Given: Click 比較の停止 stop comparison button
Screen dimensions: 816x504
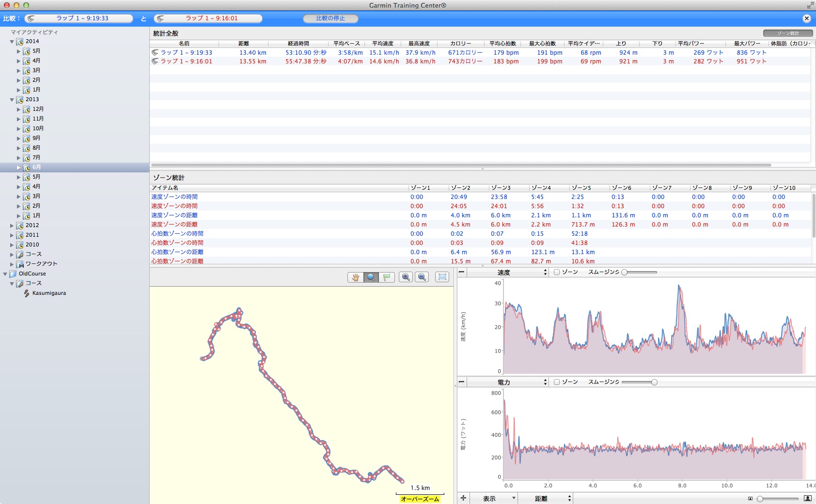Looking at the screenshot, I should tap(330, 18).
